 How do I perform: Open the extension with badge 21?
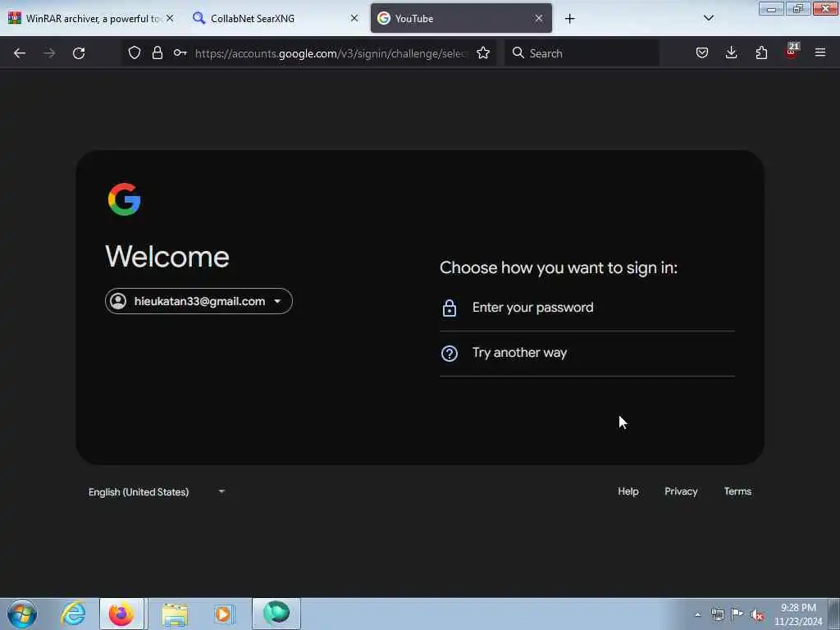point(792,52)
